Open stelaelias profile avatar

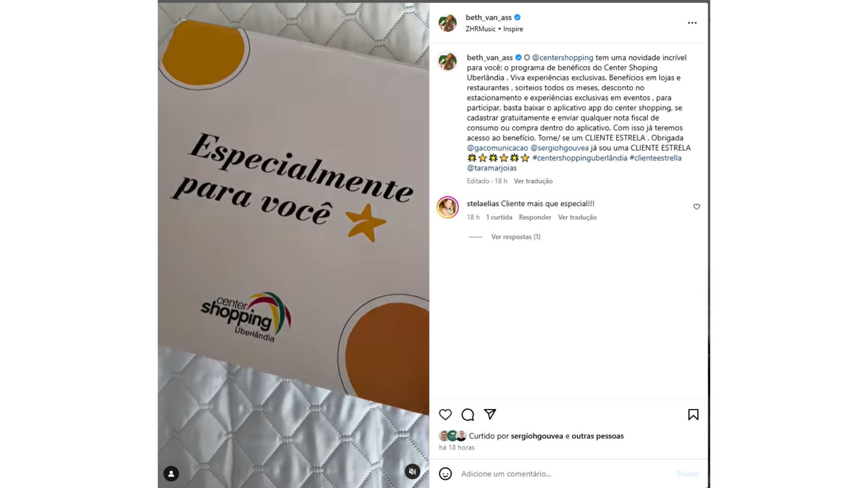448,207
